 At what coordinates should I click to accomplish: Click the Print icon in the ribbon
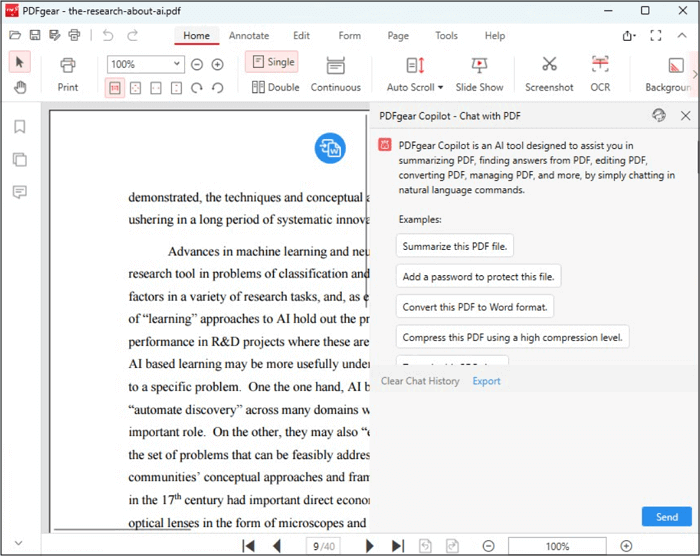click(x=67, y=66)
